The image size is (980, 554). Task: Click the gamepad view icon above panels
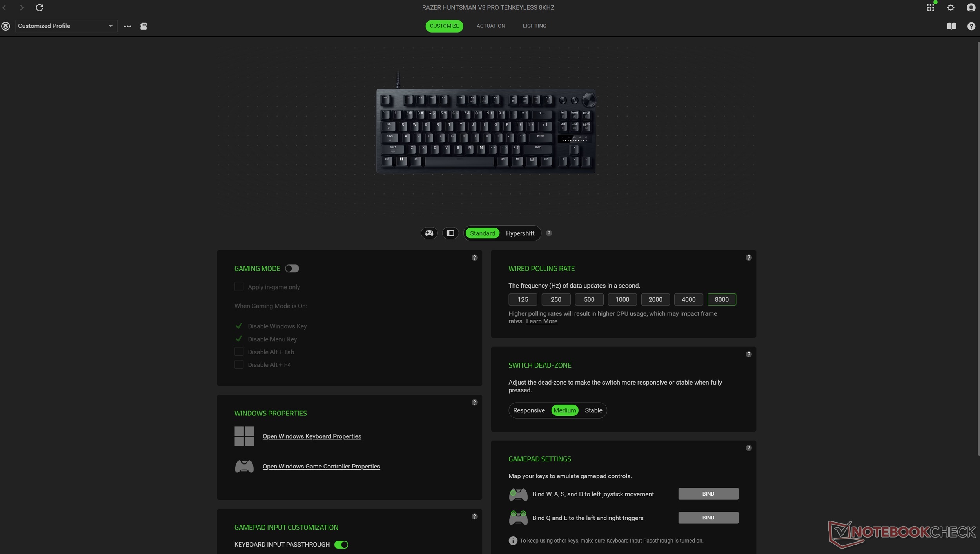pos(429,233)
